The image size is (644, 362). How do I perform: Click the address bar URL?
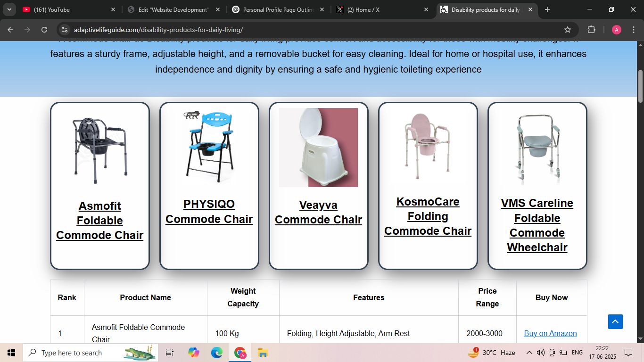[x=158, y=30]
